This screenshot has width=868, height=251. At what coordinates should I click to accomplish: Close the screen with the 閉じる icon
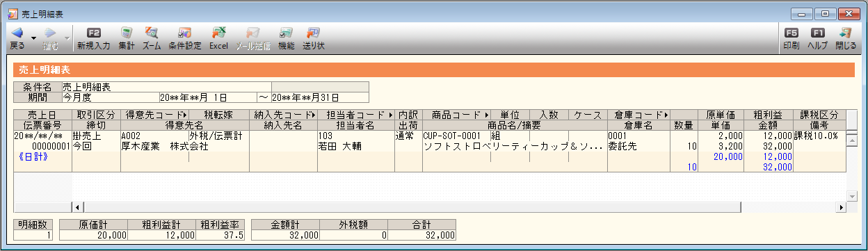click(x=846, y=33)
